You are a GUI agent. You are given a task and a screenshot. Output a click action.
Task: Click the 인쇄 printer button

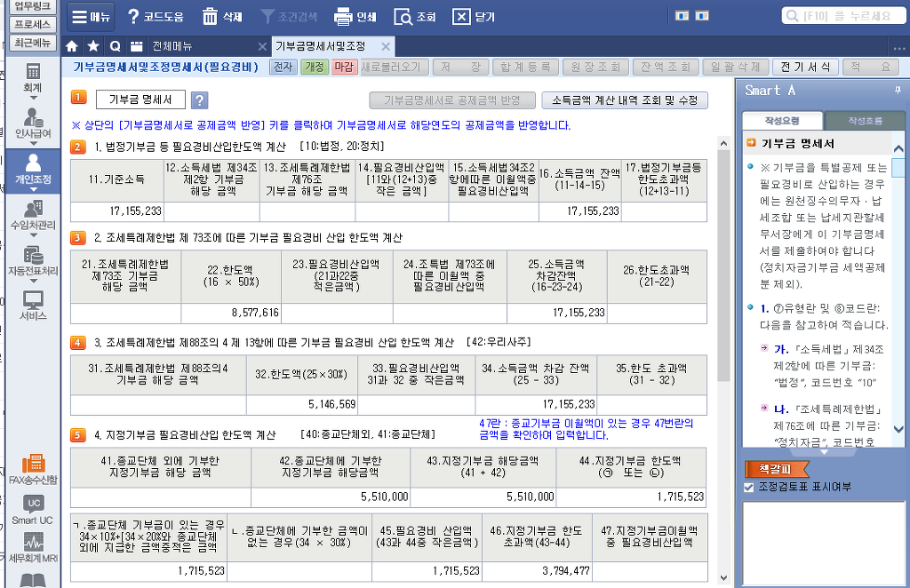pyautogui.click(x=355, y=17)
